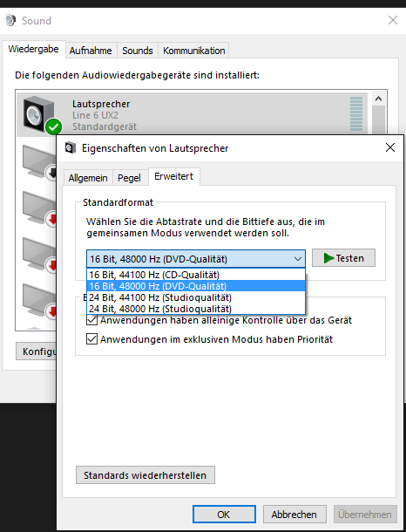Collapse the Standardformat combo box arrow
The height and width of the screenshot is (532, 406).
(x=298, y=259)
